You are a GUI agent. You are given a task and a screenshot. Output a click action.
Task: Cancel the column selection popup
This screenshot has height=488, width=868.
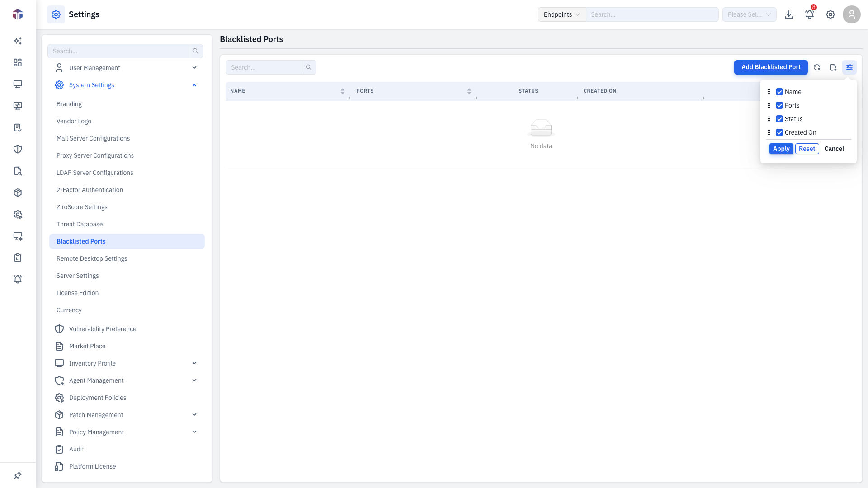click(834, 149)
